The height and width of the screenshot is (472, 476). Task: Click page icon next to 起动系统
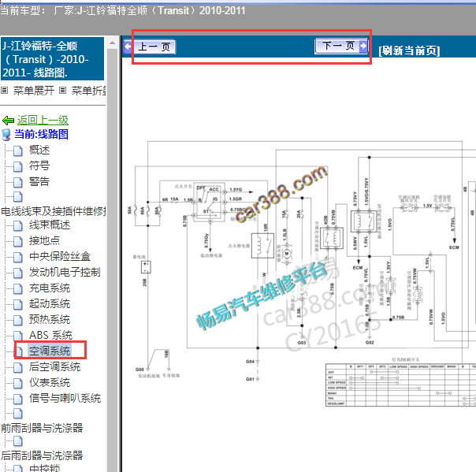(x=18, y=304)
